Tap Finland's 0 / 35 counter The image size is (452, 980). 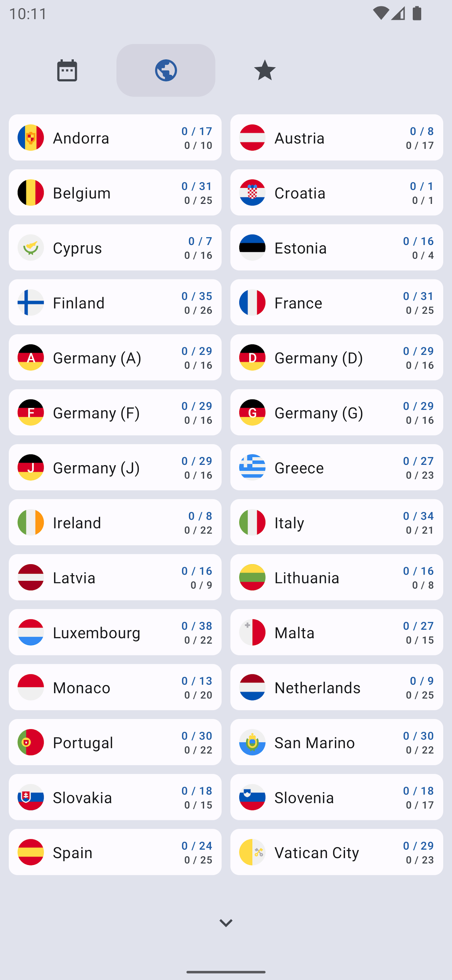tap(196, 296)
